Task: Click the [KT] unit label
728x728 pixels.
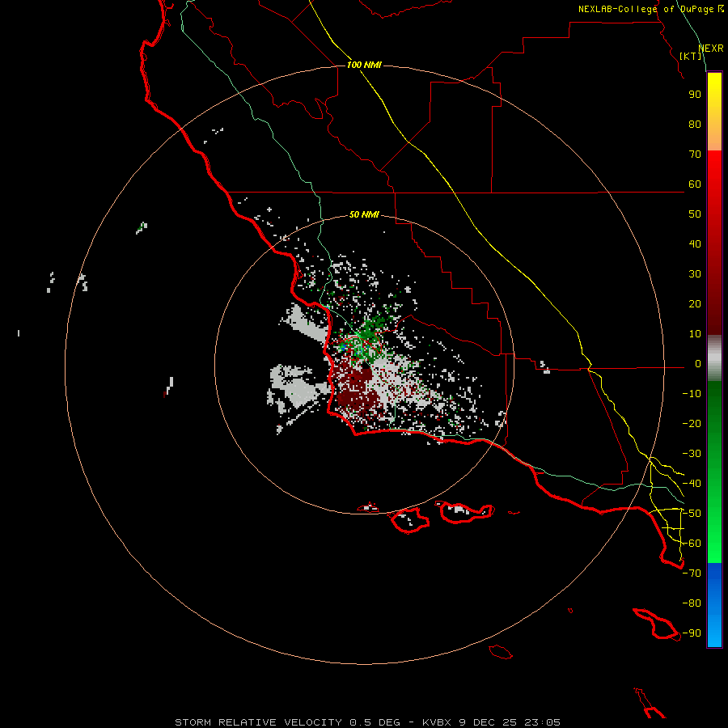Action: (691, 56)
